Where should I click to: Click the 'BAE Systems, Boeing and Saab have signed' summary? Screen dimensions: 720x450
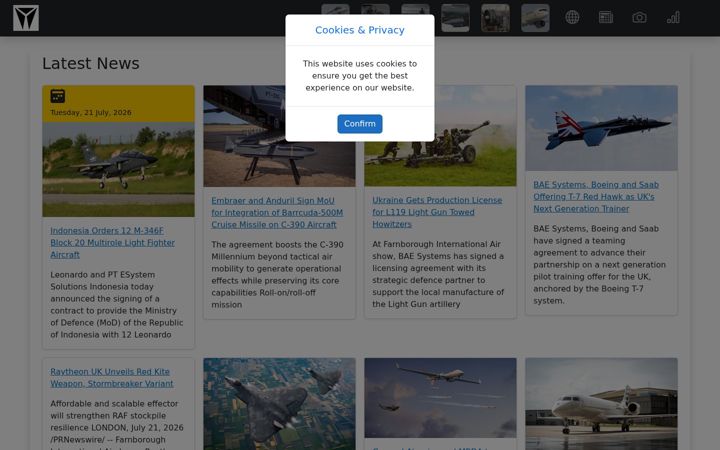[x=599, y=264]
